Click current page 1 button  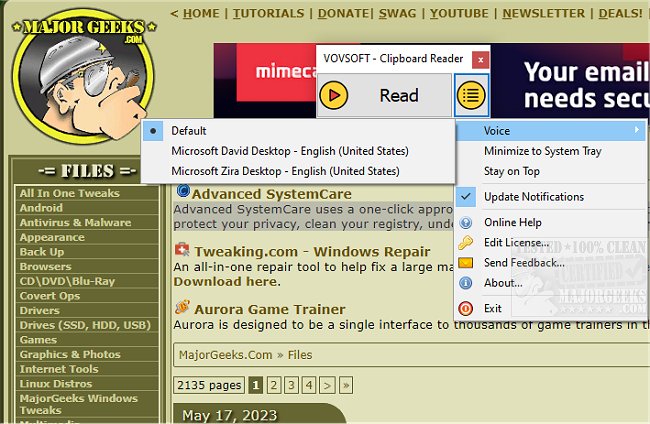(256, 385)
